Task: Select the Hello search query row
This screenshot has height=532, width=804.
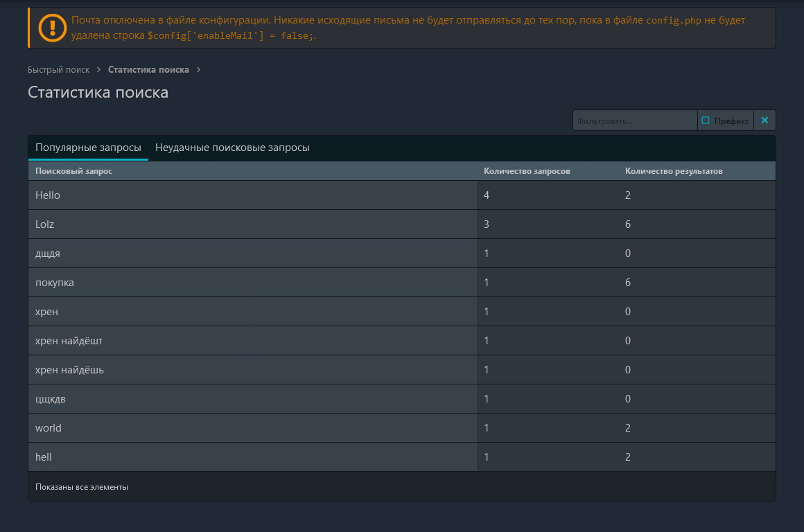Action: [x=48, y=195]
